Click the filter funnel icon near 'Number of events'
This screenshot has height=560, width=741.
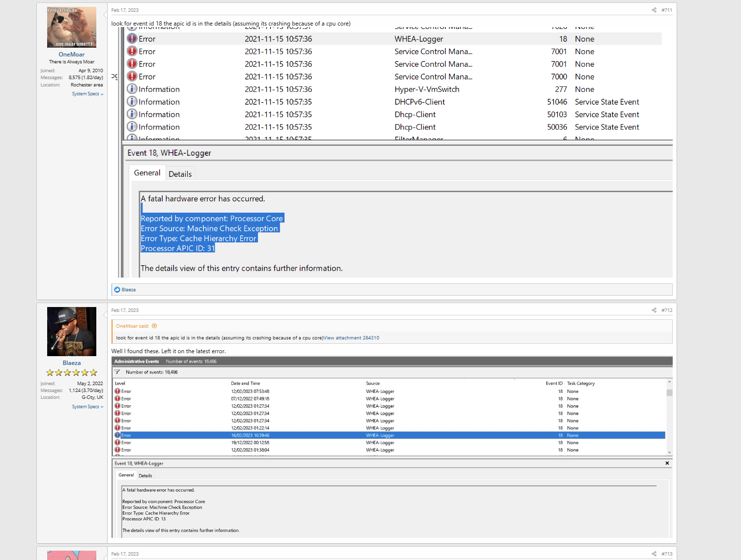117,372
